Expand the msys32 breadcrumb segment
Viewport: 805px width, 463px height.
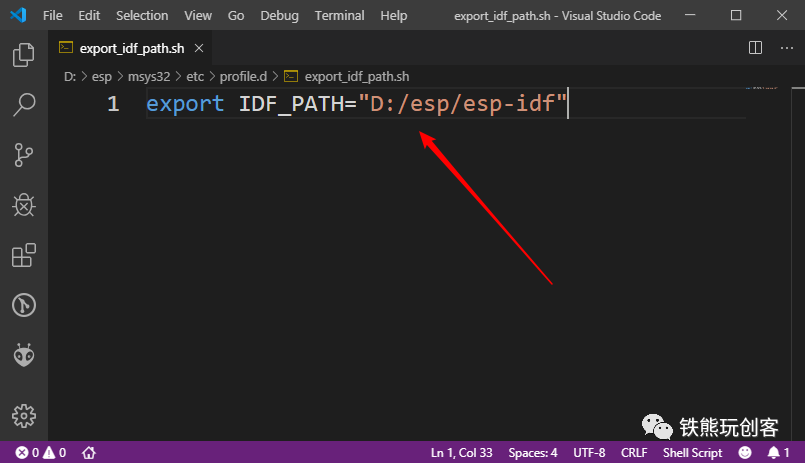point(149,76)
